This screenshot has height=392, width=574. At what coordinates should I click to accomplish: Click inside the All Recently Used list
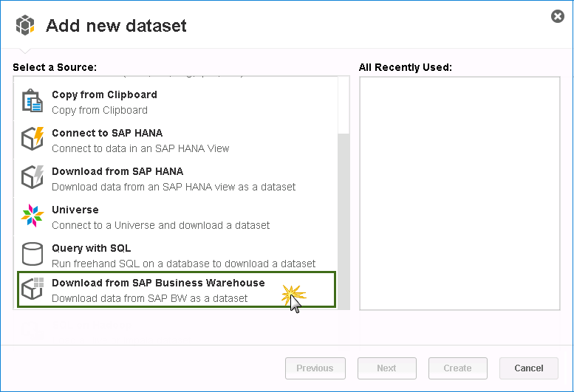[459, 193]
